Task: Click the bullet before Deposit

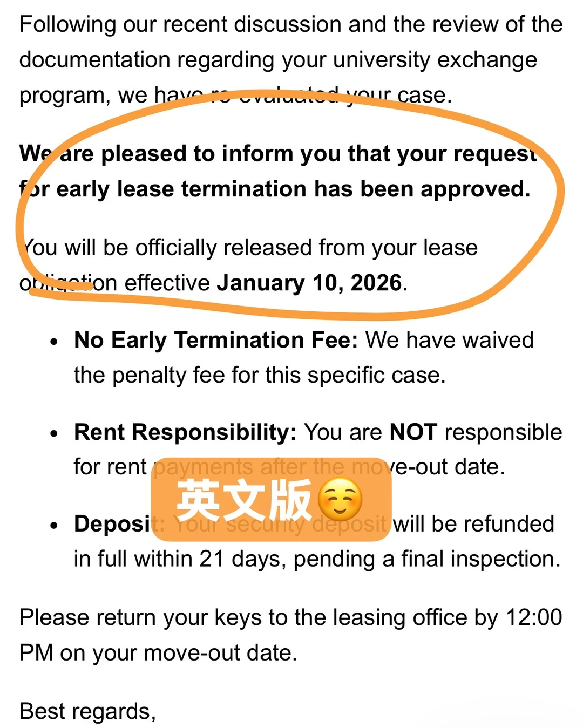Action: pos(53,525)
